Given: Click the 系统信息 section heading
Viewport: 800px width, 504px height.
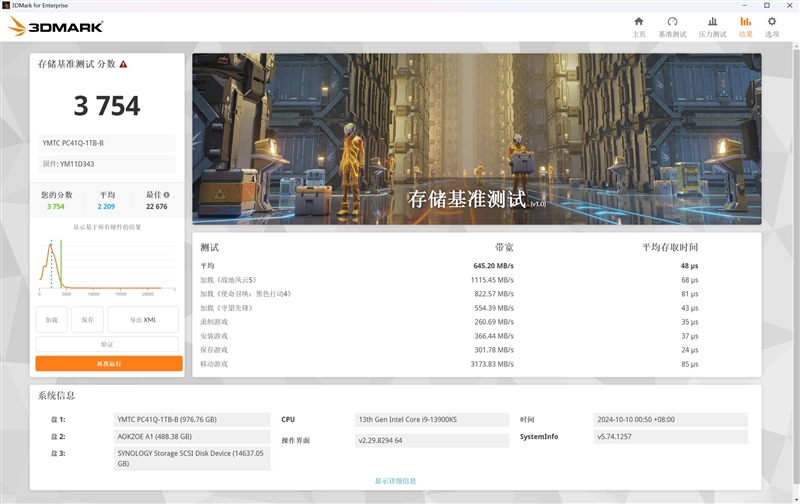Looking at the screenshot, I should (x=56, y=395).
